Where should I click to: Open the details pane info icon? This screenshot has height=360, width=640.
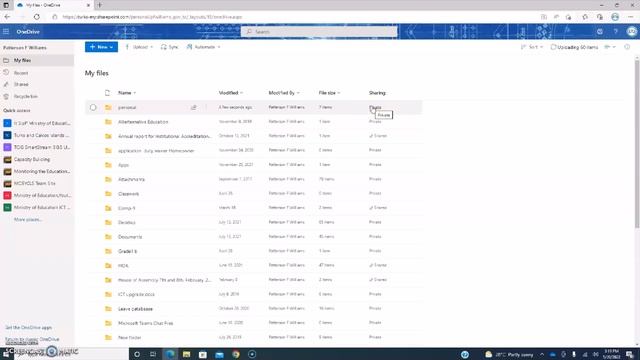point(627,47)
